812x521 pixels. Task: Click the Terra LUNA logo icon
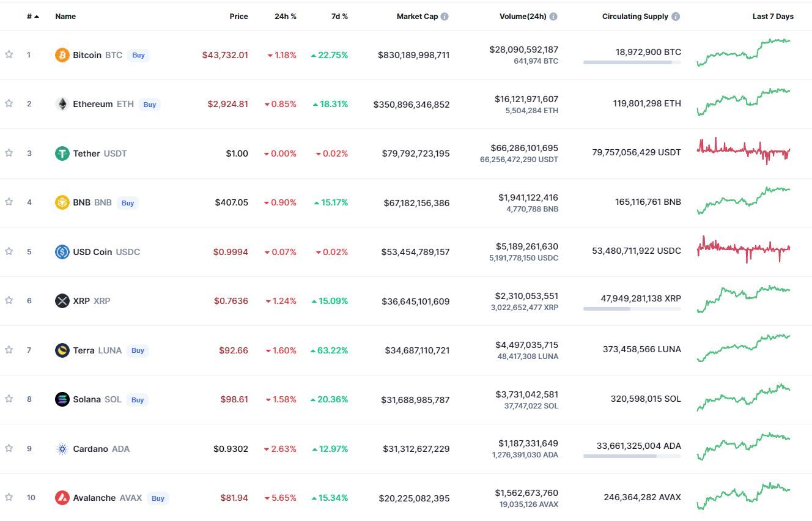[x=62, y=350]
